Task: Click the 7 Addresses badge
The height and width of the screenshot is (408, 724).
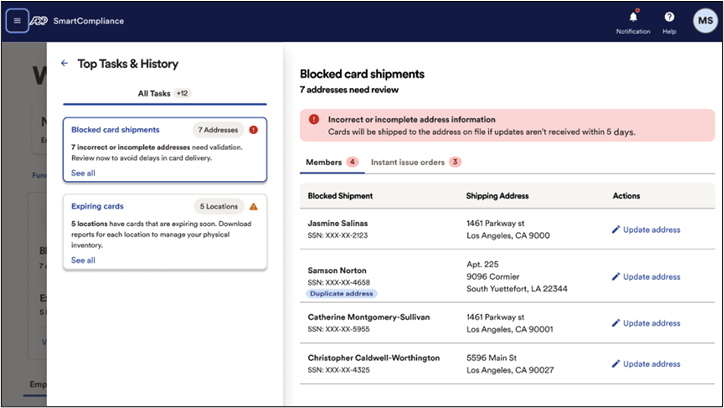Action: tap(217, 130)
